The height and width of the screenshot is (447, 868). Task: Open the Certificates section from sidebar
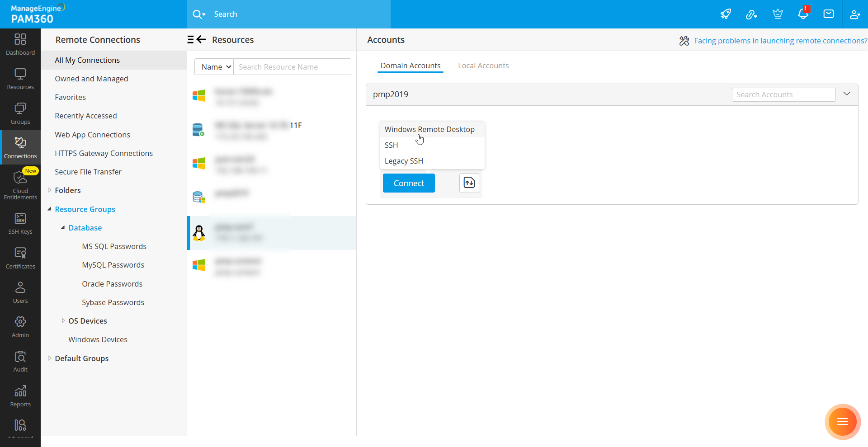(x=20, y=257)
